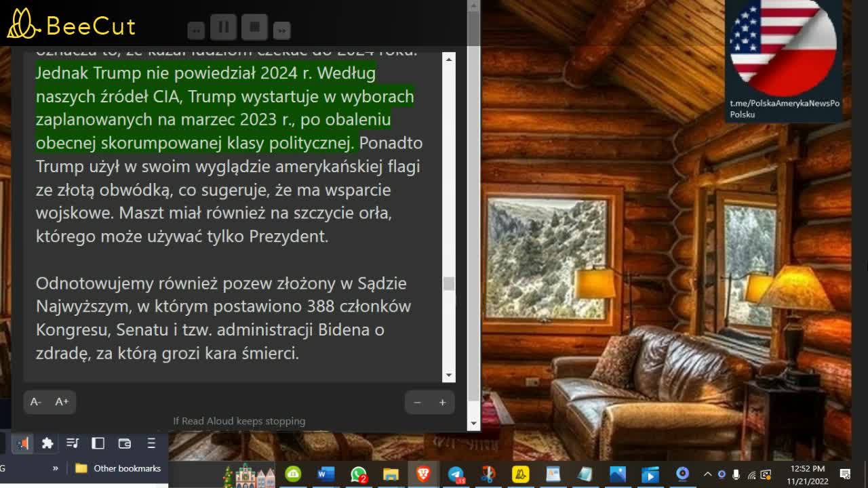The image size is (868, 488).
Task: Open the Photos app from taskbar
Action: point(618,474)
